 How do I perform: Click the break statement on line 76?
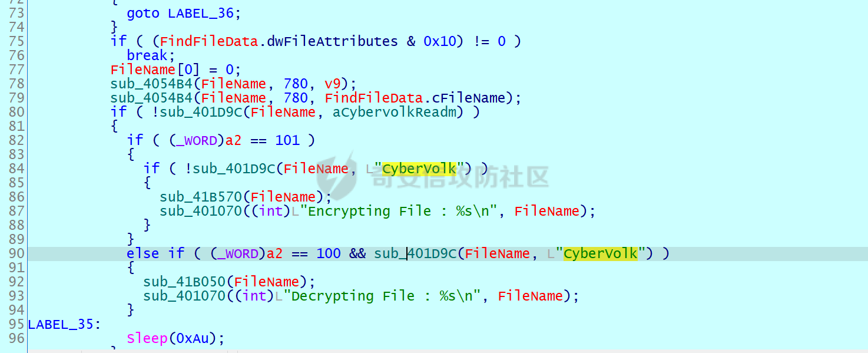pos(147,55)
